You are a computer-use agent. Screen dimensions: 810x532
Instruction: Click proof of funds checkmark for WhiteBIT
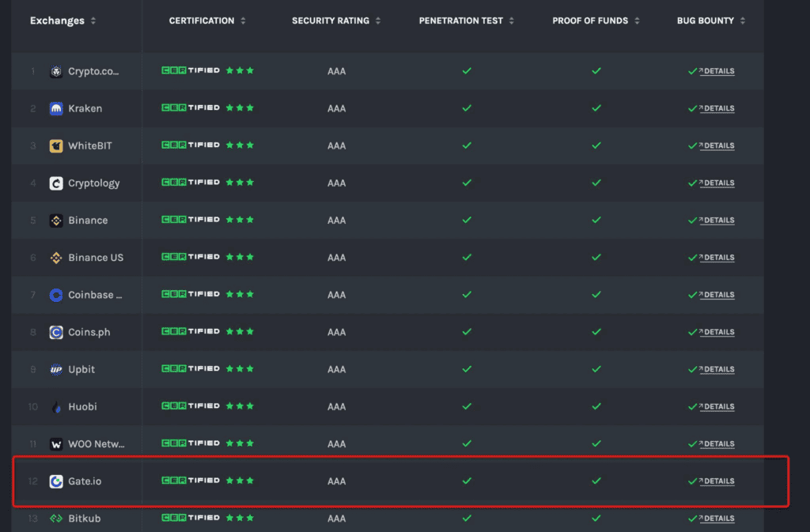point(596,145)
